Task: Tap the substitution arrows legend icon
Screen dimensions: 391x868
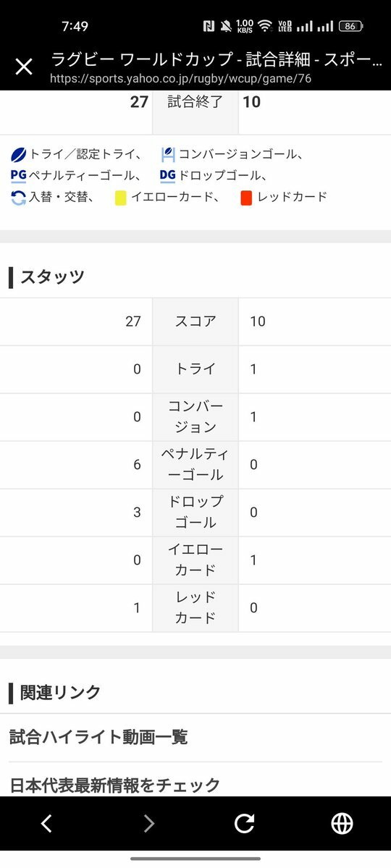Action: (x=18, y=198)
